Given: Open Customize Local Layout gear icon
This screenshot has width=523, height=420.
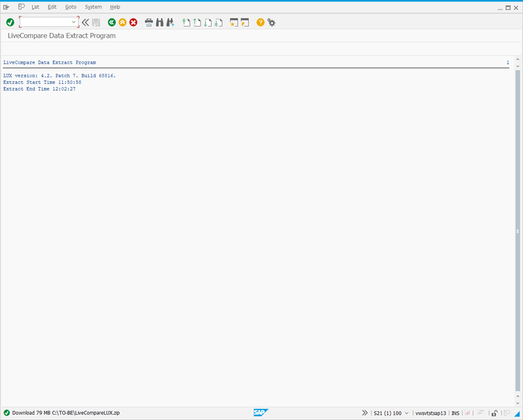Looking at the screenshot, I should [272, 22].
